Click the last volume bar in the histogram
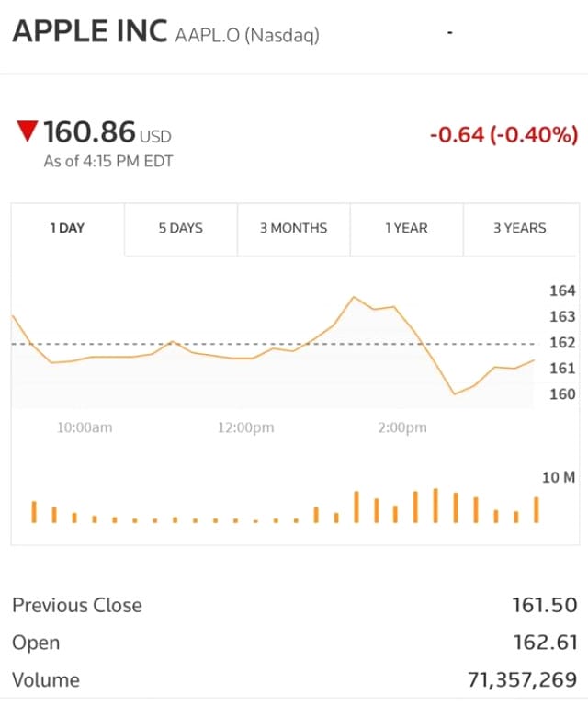Viewport: 588px width, 706px height. [537, 509]
